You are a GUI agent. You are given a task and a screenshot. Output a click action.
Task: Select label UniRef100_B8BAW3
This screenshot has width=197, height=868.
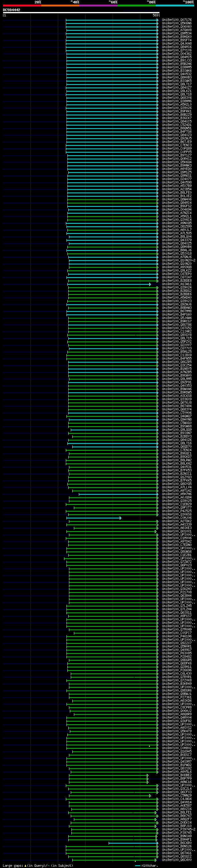(x=177, y=308)
